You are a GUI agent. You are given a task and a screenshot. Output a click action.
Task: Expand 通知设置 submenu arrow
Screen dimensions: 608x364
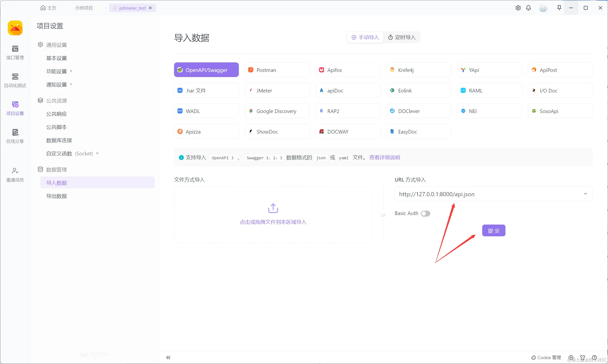(71, 84)
